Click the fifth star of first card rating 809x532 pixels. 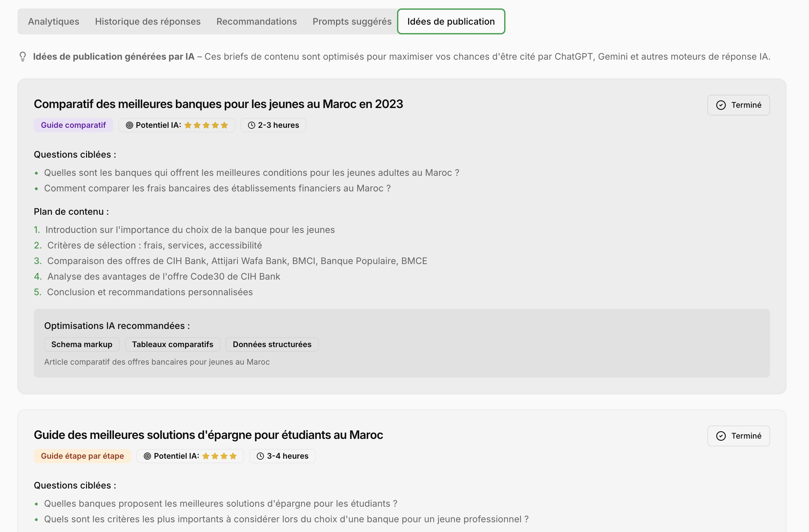coord(224,125)
